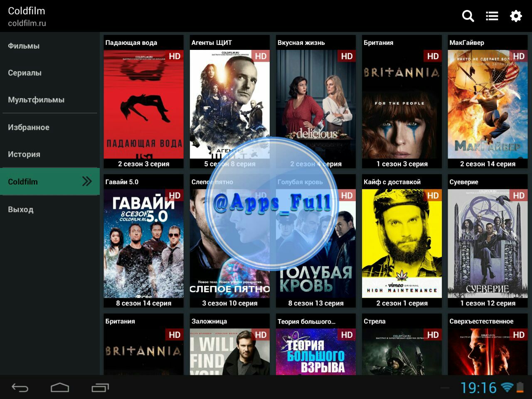The height and width of the screenshot is (399, 532).
Task: Tap the Wi-Fi status icon
Action: pyautogui.click(x=507, y=387)
